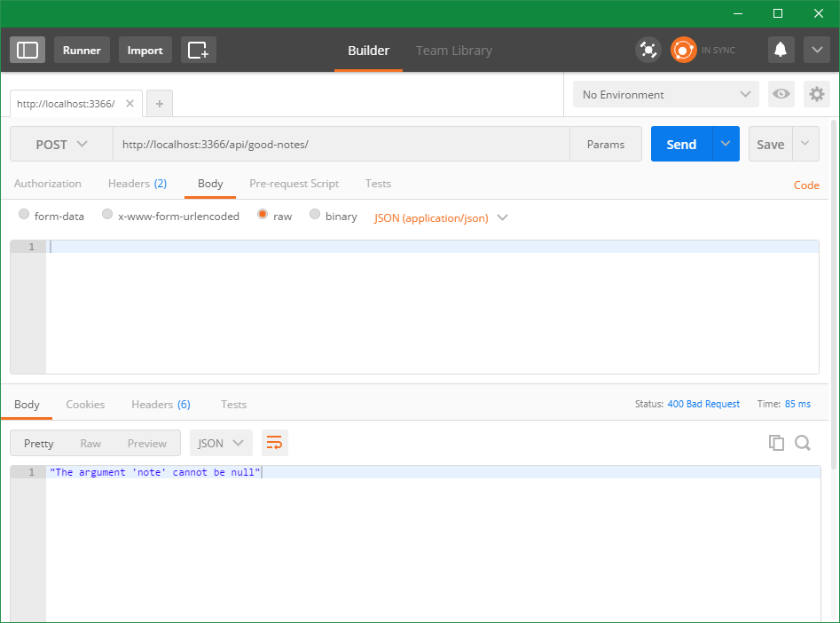
Task: Expand the Save options arrow
Action: coord(805,145)
